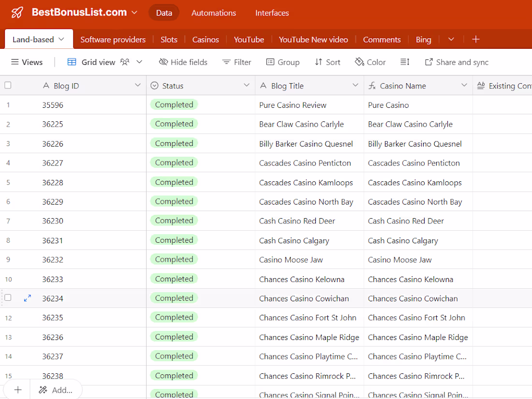Open the Sort menu

point(327,62)
